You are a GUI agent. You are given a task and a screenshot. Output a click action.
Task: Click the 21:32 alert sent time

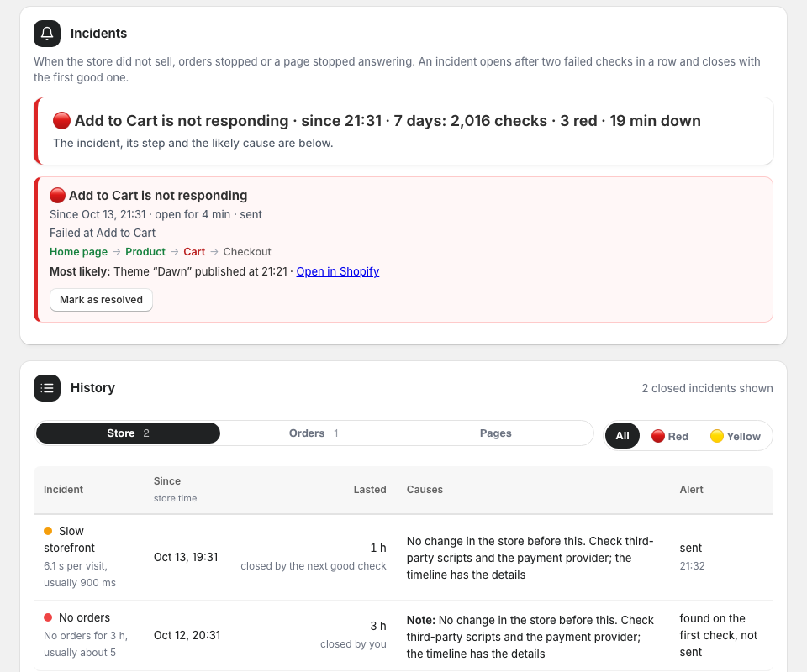[x=692, y=566]
